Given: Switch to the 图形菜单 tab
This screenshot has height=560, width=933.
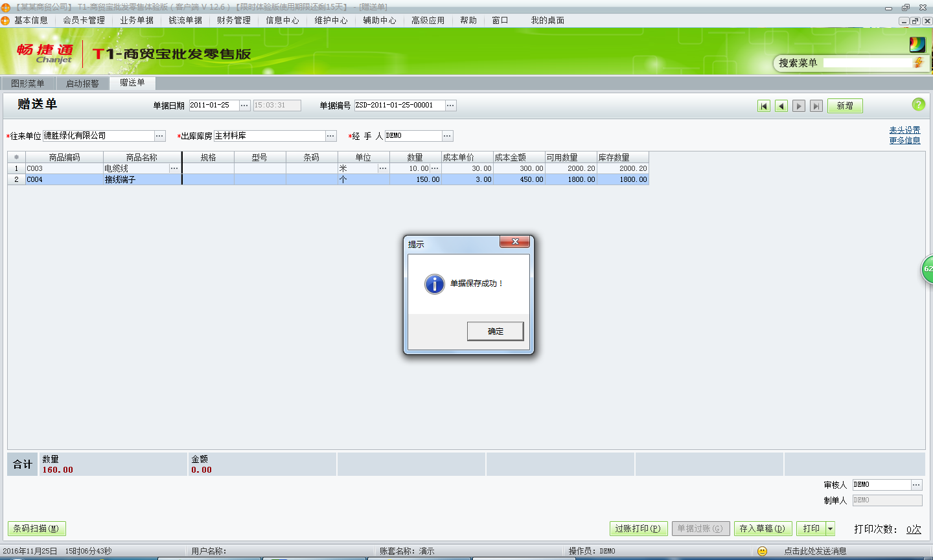Looking at the screenshot, I should (x=28, y=84).
